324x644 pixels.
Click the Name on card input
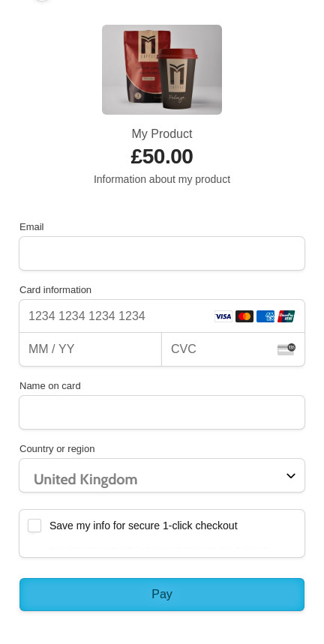click(162, 412)
